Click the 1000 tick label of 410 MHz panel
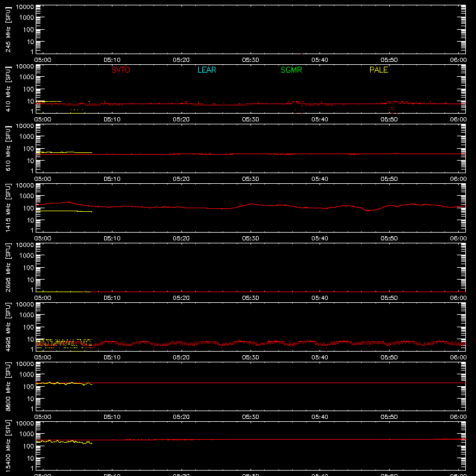The width and height of the screenshot is (476, 476). 27,77
